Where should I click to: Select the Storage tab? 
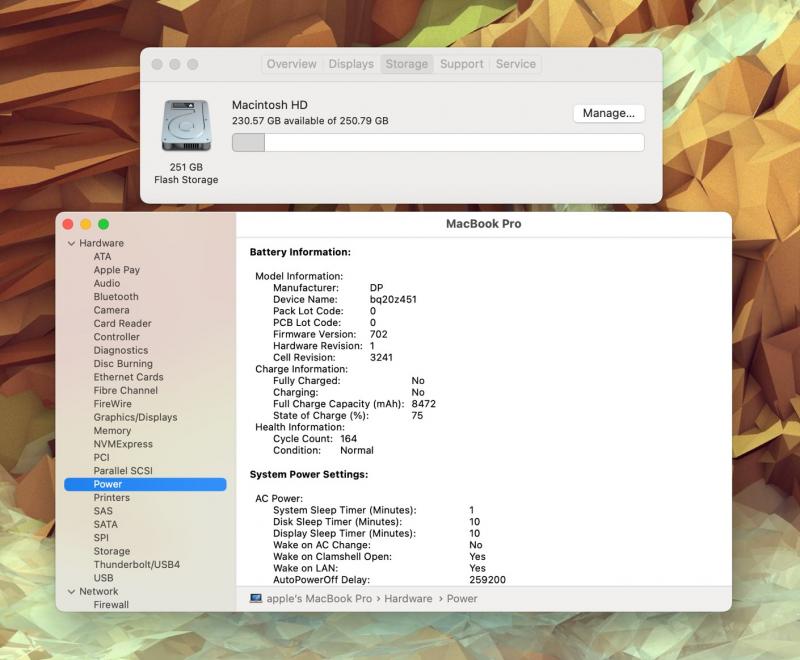click(x=407, y=64)
